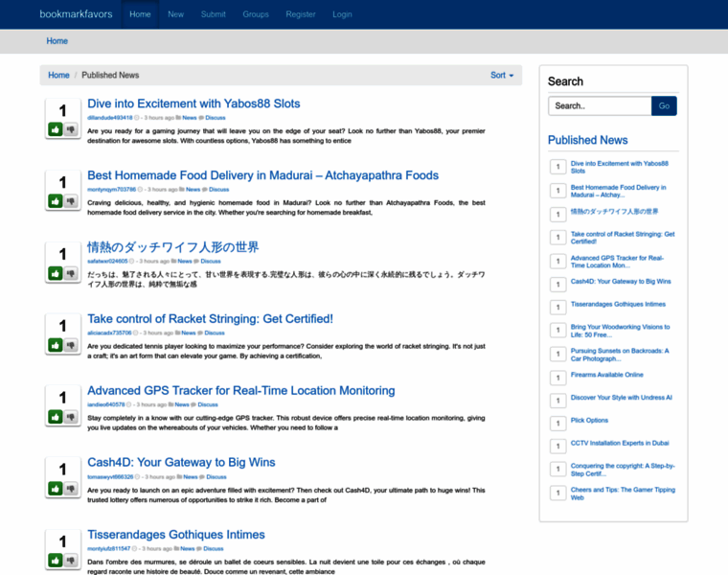Open author aliciacadx735706 profile
Image resolution: width=728 pixels, height=575 pixels.
coord(109,333)
